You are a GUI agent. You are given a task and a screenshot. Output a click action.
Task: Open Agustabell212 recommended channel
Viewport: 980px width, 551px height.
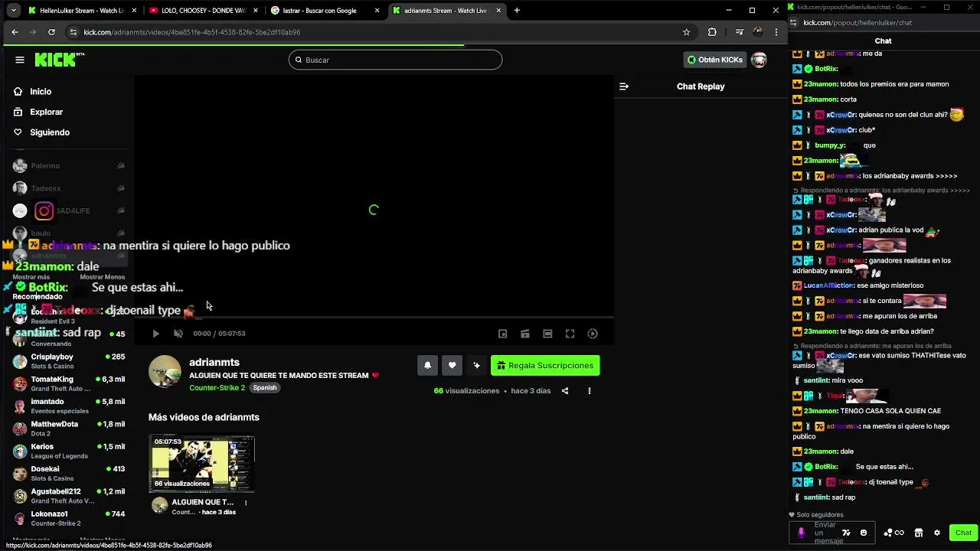pos(69,496)
